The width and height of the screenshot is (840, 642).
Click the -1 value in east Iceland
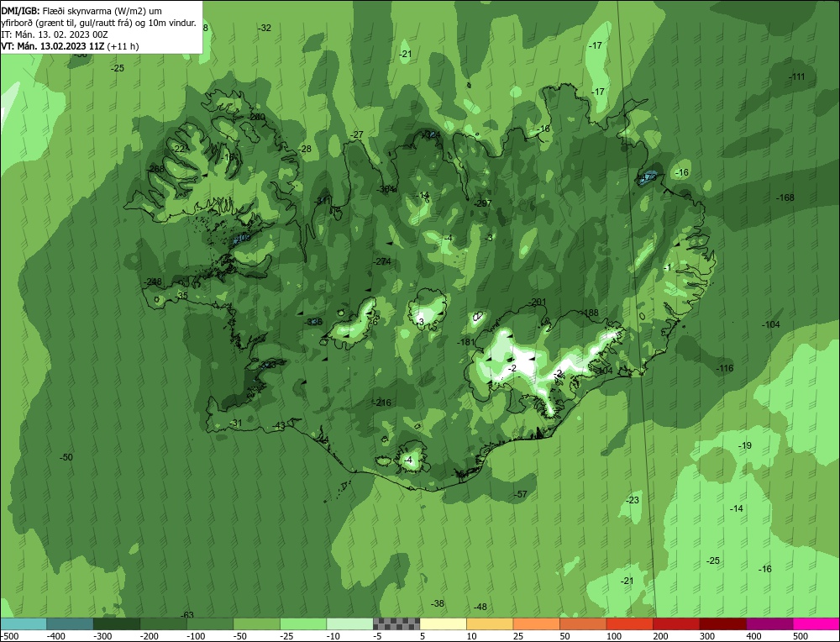coord(667,267)
